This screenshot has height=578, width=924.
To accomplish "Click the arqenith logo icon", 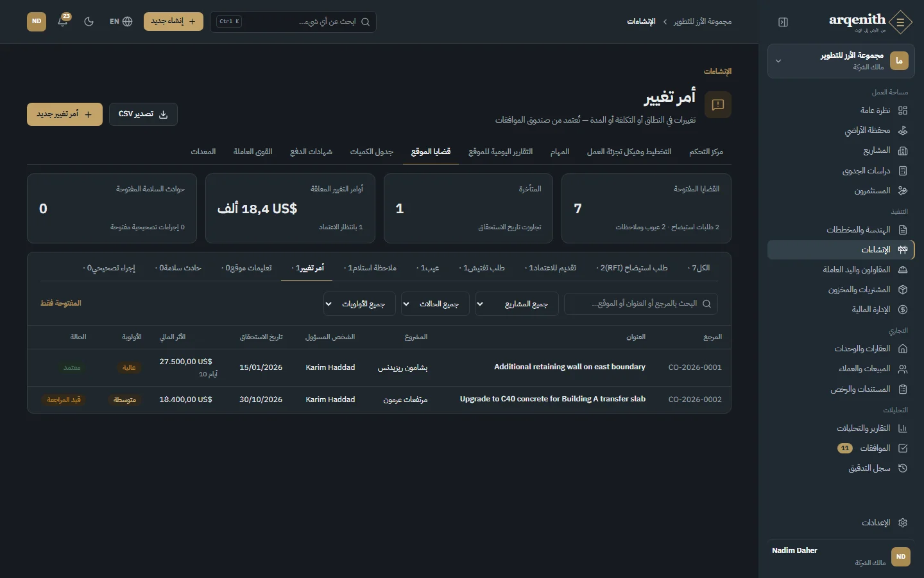I will [x=901, y=22].
